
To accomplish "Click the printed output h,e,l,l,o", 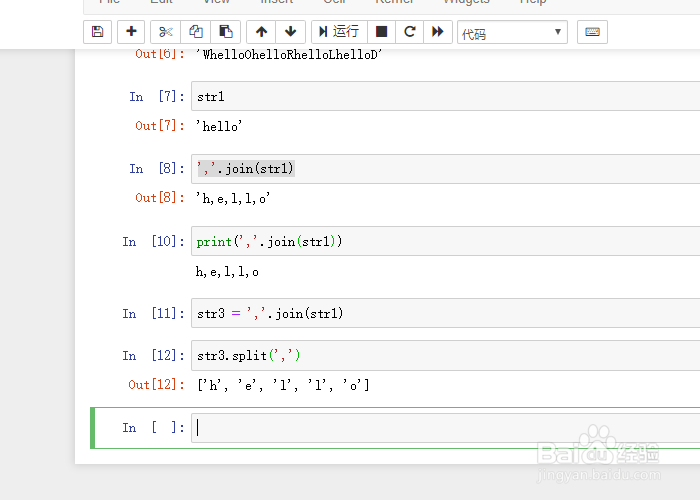I will [x=227, y=271].
